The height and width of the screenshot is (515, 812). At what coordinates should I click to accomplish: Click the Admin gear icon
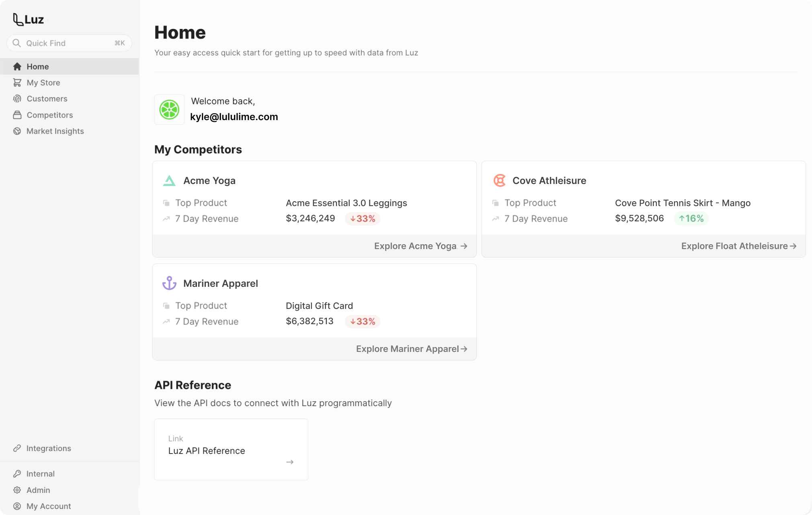click(x=17, y=490)
